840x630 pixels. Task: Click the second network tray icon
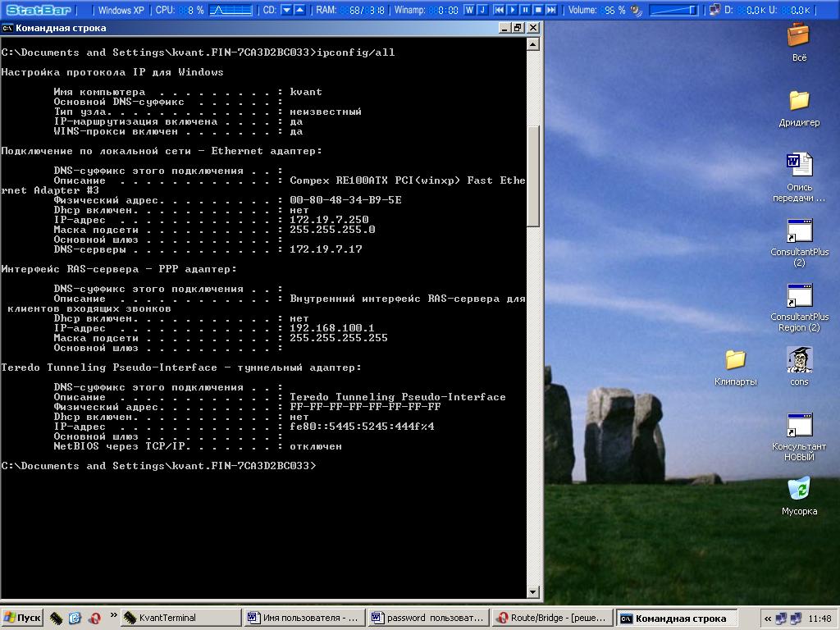[797, 619]
